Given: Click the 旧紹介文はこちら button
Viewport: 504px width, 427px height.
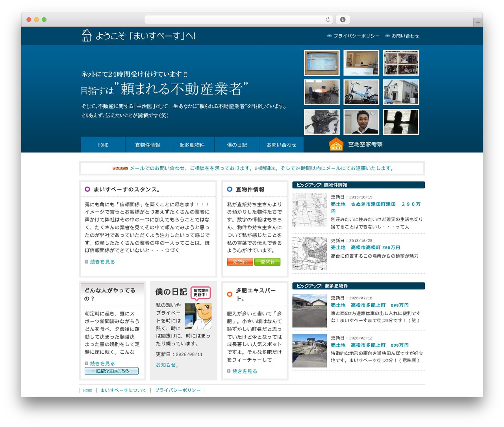Looking at the screenshot, I should (x=111, y=371).
